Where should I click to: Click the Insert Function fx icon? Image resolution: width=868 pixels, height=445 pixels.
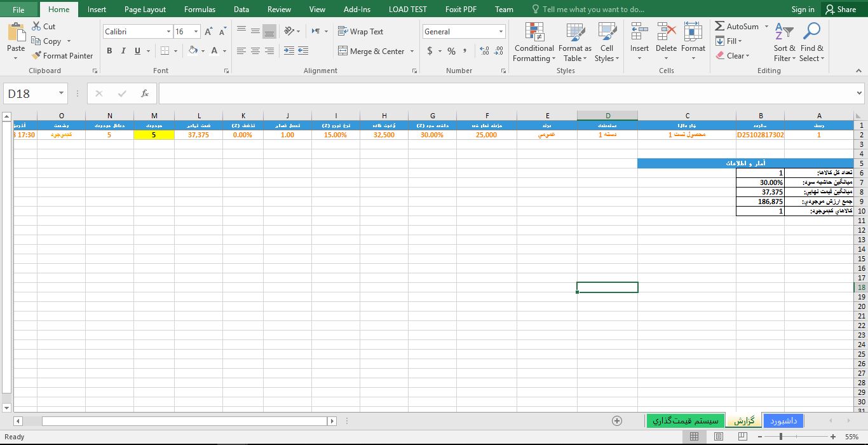coord(145,93)
